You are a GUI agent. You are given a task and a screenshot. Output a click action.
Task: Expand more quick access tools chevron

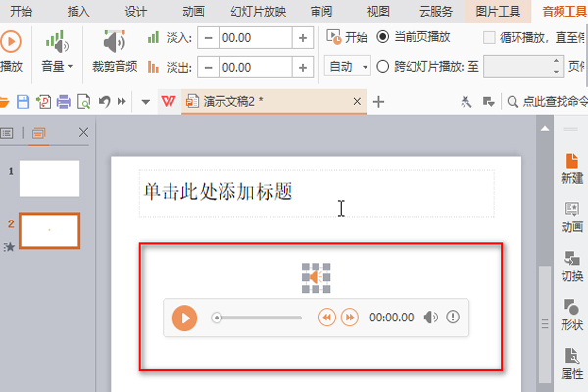(x=122, y=102)
